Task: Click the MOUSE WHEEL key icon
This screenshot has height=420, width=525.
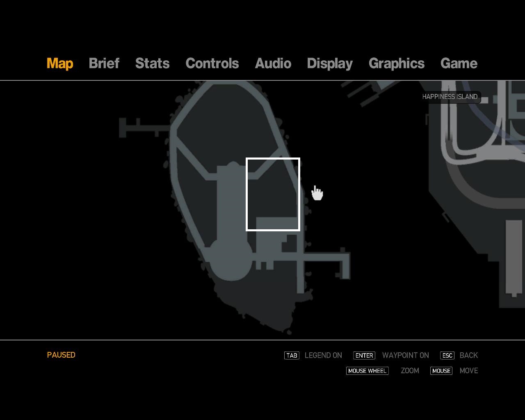Action: click(x=367, y=370)
